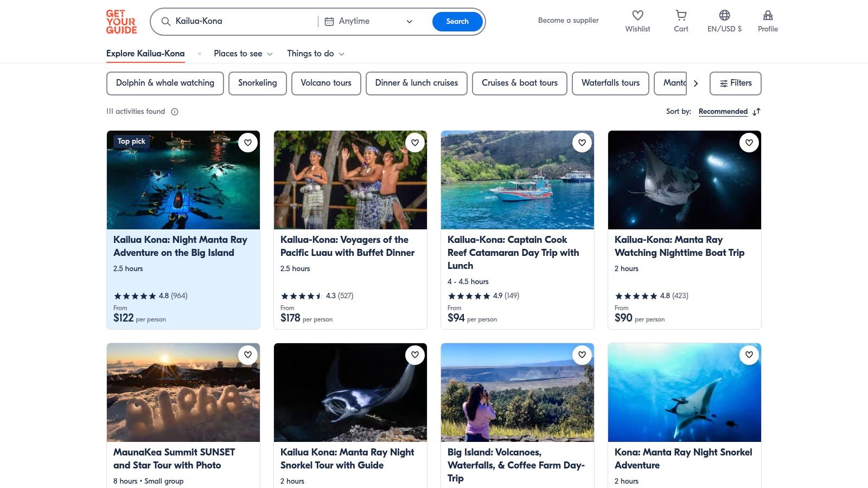Expand the Places to see menu
Screen dimensions: 868x488
pos(243,54)
